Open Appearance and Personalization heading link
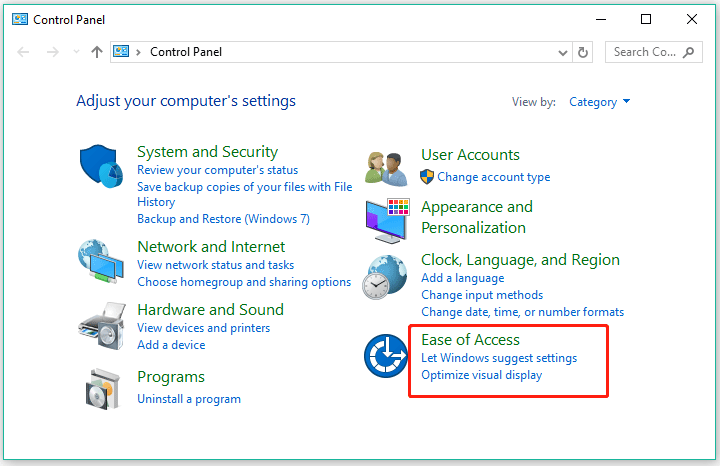Screen dimensions: 720x466 [477, 217]
